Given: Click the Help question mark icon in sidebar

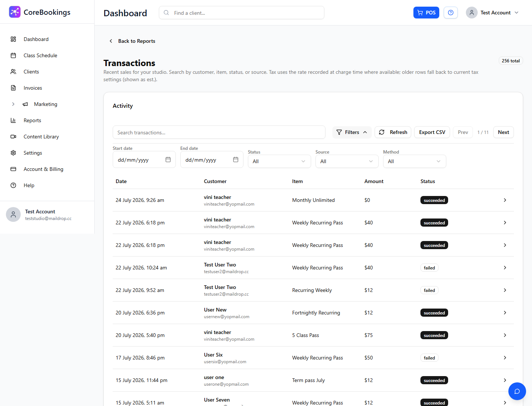Looking at the screenshot, I should (x=13, y=185).
